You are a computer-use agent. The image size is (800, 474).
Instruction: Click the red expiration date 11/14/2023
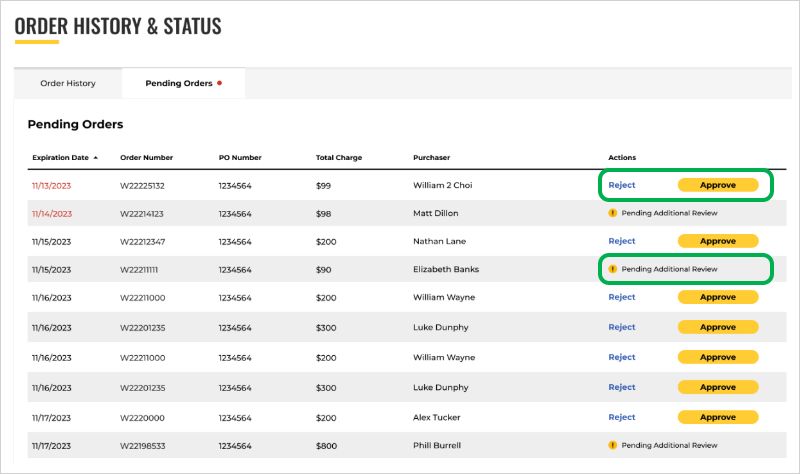tap(52, 214)
